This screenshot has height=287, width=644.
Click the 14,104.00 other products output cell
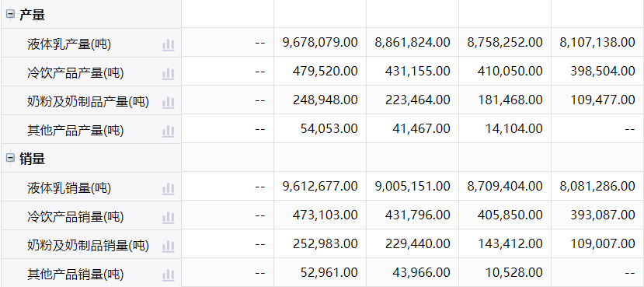tap(505, 128)
